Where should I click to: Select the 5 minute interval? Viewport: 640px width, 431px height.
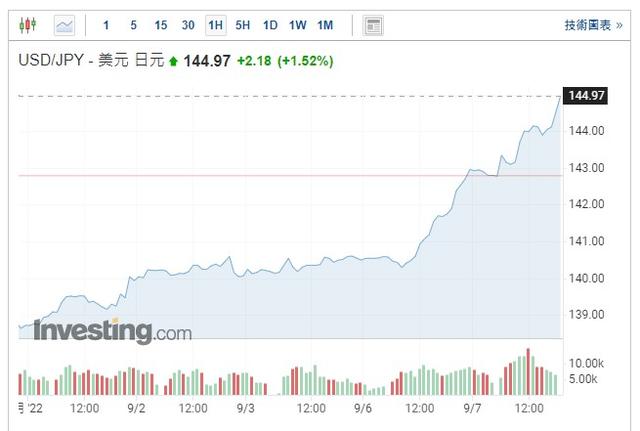pos(133,25)
